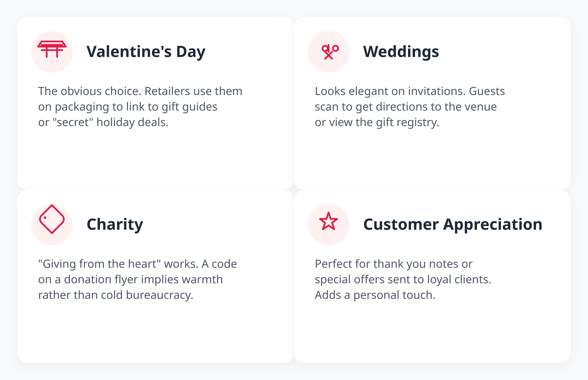
Task: Click 'on a donation flyer implies warmth' text
Action: (130, 279)
